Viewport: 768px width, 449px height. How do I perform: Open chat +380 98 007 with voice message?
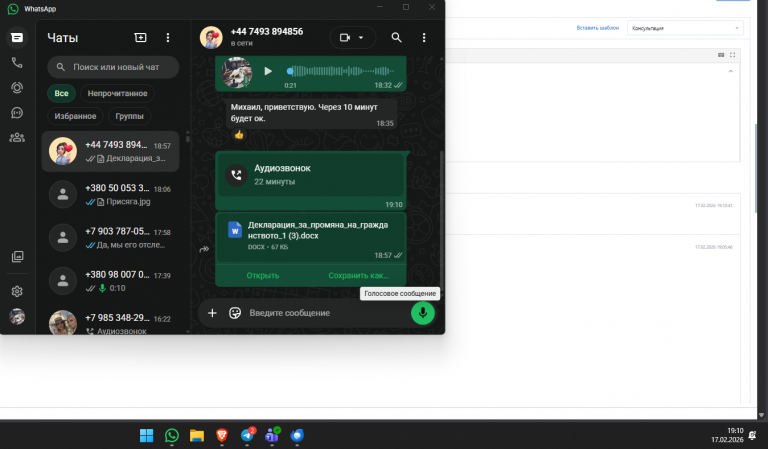[x=111, y=281]
